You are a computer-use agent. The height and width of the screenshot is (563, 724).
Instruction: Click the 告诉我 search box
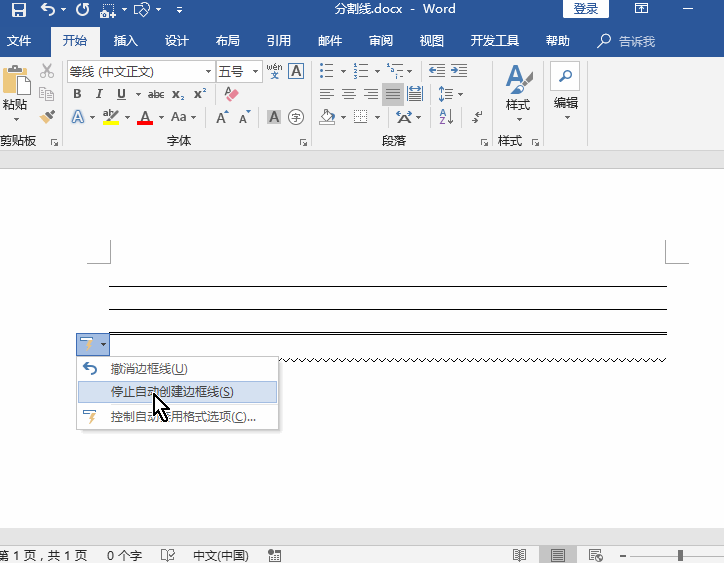[x=627, y=41]
